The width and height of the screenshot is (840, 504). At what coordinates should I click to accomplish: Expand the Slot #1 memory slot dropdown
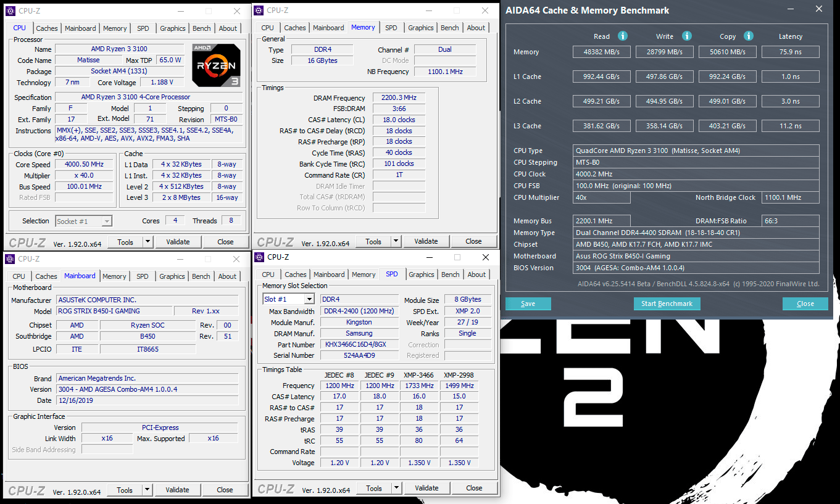point(309,299)
